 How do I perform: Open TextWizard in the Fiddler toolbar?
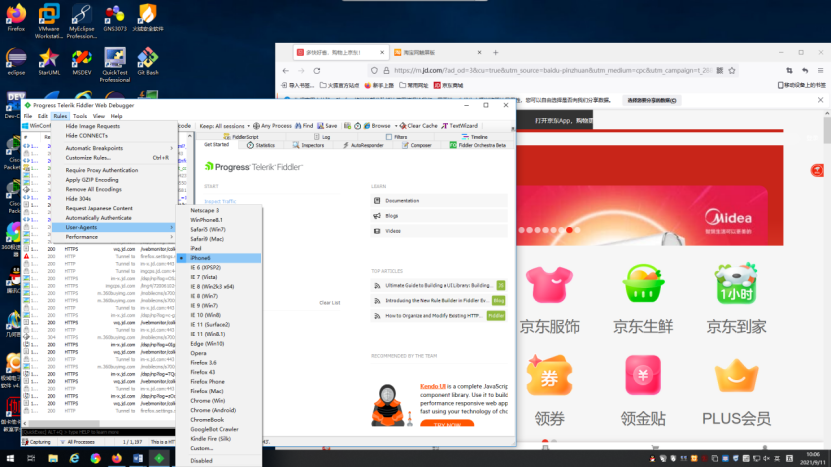[459, 126]
